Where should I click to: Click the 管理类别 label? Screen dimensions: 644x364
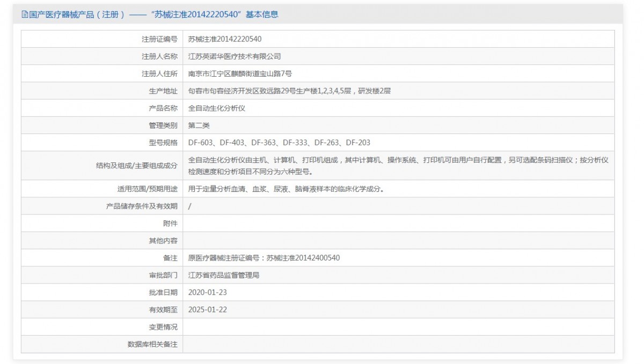(x=163, y=125)
